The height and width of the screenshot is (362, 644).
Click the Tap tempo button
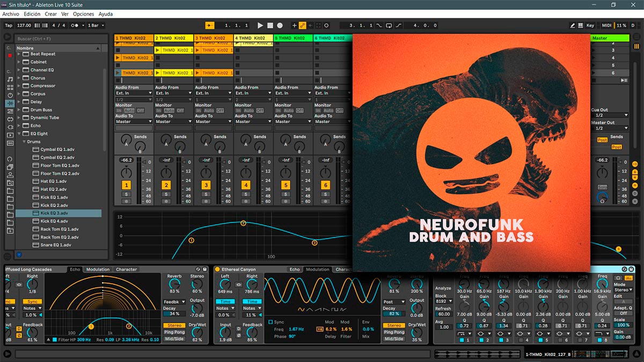point(9,25)
